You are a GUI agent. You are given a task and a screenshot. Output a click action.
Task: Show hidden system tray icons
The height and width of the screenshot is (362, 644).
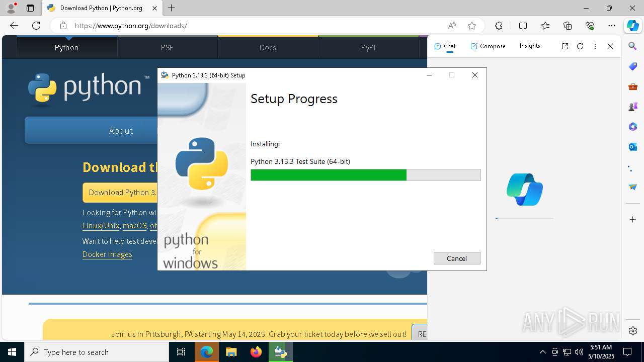click(x=542, y=352)
